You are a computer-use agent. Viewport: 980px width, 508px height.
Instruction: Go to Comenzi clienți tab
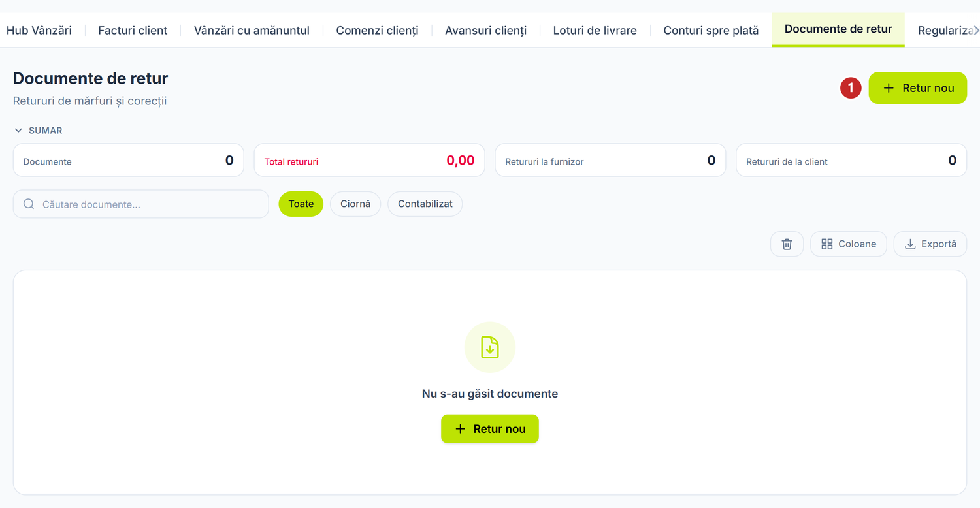tap(377, 30)
